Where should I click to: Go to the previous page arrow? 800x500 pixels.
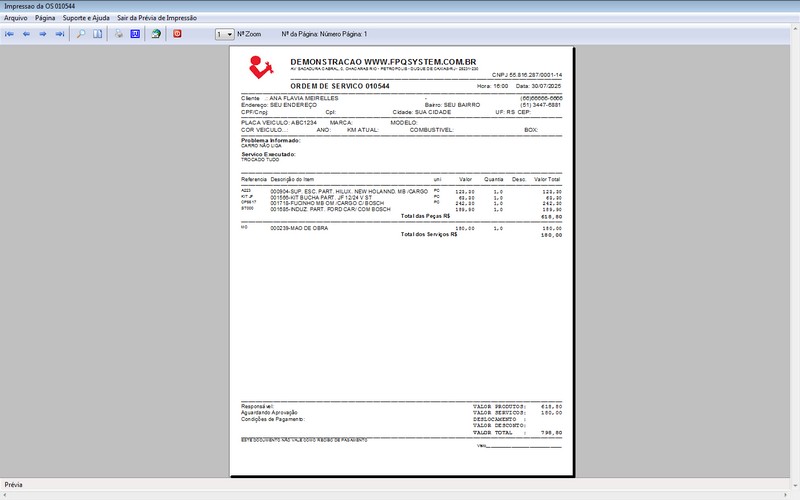[26, 34]
